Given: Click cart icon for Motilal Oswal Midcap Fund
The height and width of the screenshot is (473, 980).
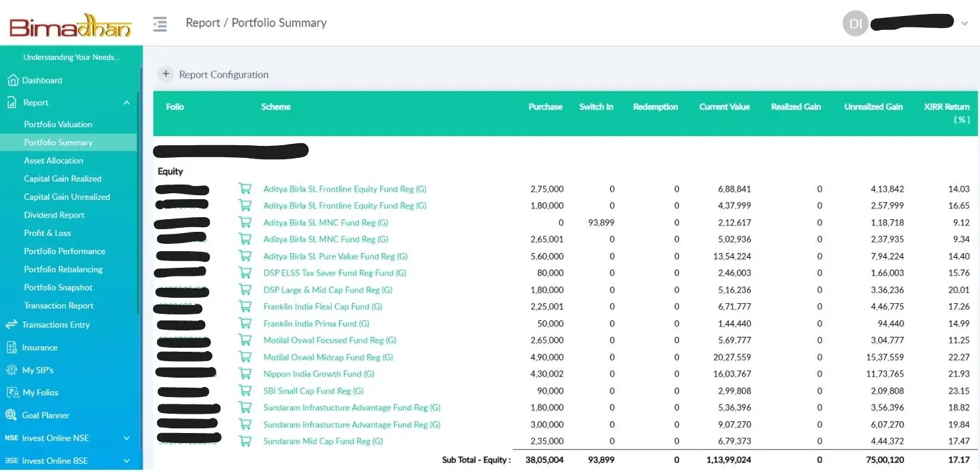Looking at the screenshot, I should click(x=245, y=357).
